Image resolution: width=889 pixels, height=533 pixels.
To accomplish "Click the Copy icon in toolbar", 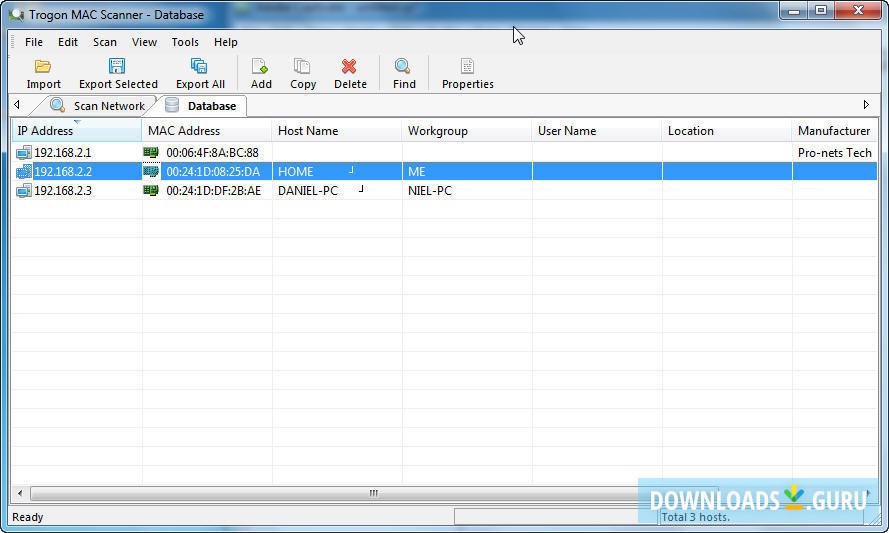I will click(x=302, y=66).
